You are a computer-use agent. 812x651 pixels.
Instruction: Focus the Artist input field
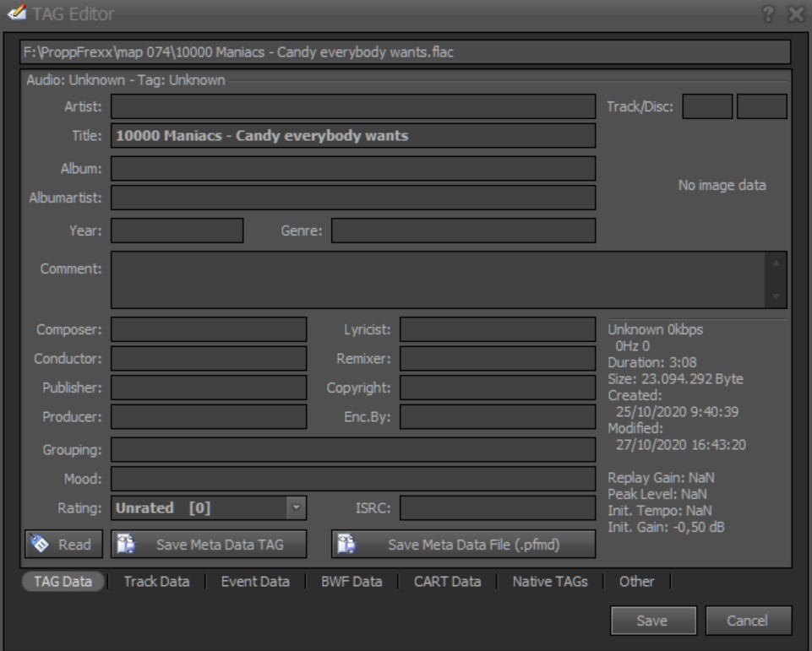(353, 106)
